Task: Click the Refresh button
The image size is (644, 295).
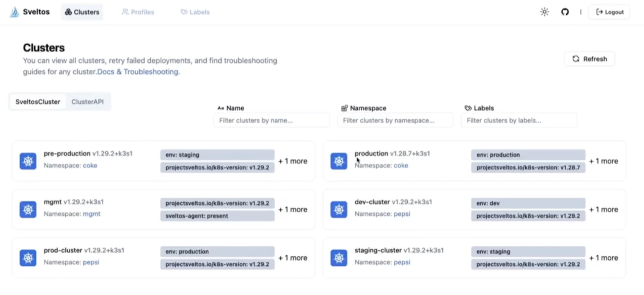Action: coord(590,59)
